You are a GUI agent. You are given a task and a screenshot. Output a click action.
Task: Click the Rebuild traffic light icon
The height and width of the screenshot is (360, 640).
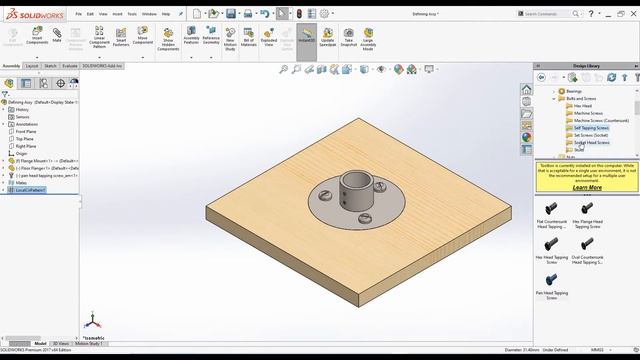pyautogui.click(x=299, y=14)
